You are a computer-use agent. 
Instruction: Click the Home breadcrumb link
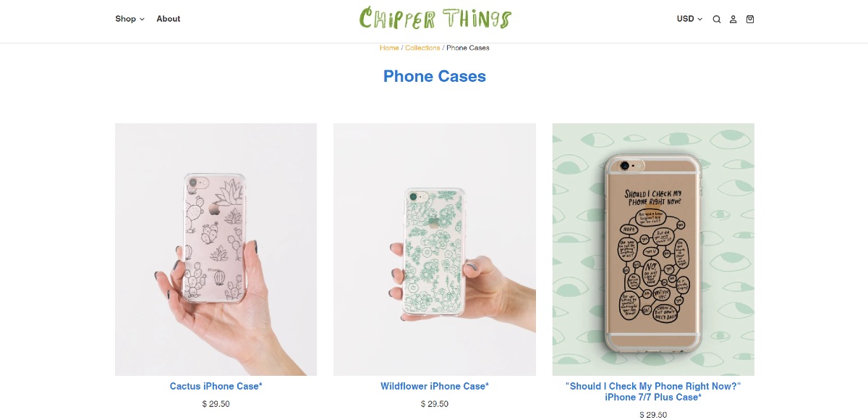(x=389, y=48)
